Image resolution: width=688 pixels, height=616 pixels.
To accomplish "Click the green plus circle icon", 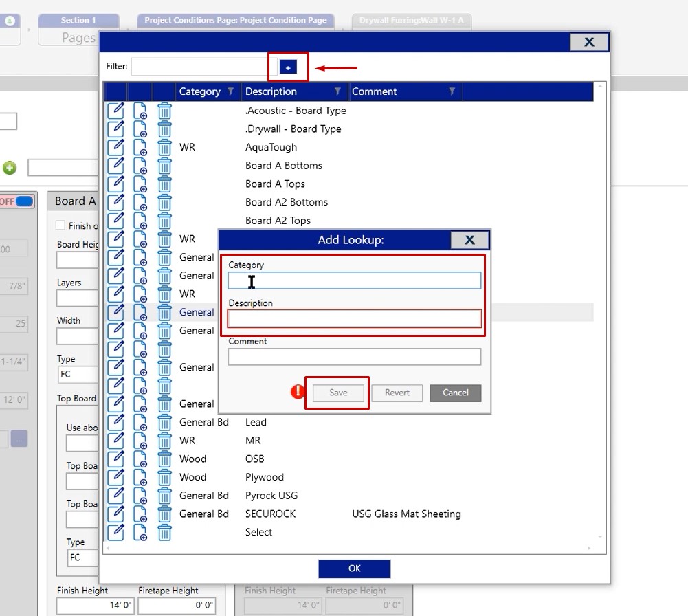I will (x=10, y=168).
